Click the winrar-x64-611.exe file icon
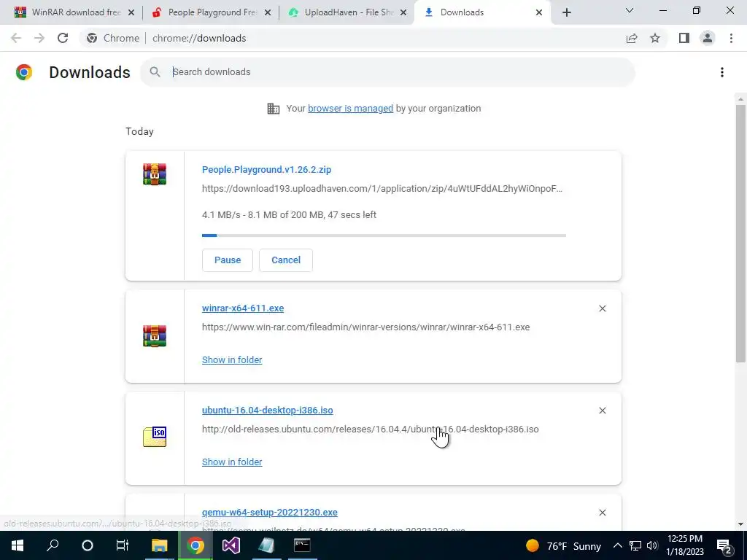 155,335
